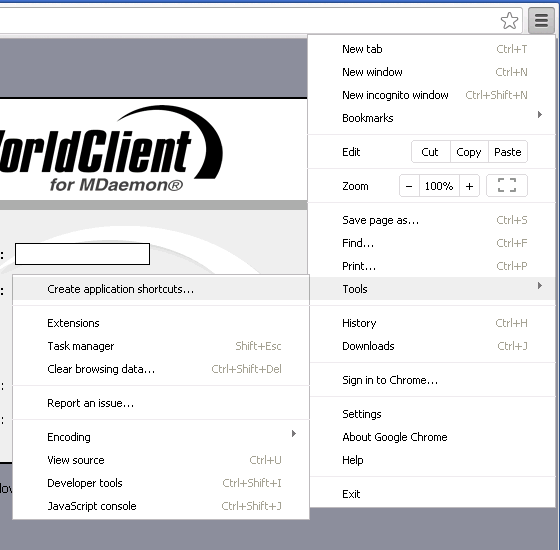The width and height of the screenshot is (560, 550).
Task: Select Print... from the menu
Action: [431, 266]
